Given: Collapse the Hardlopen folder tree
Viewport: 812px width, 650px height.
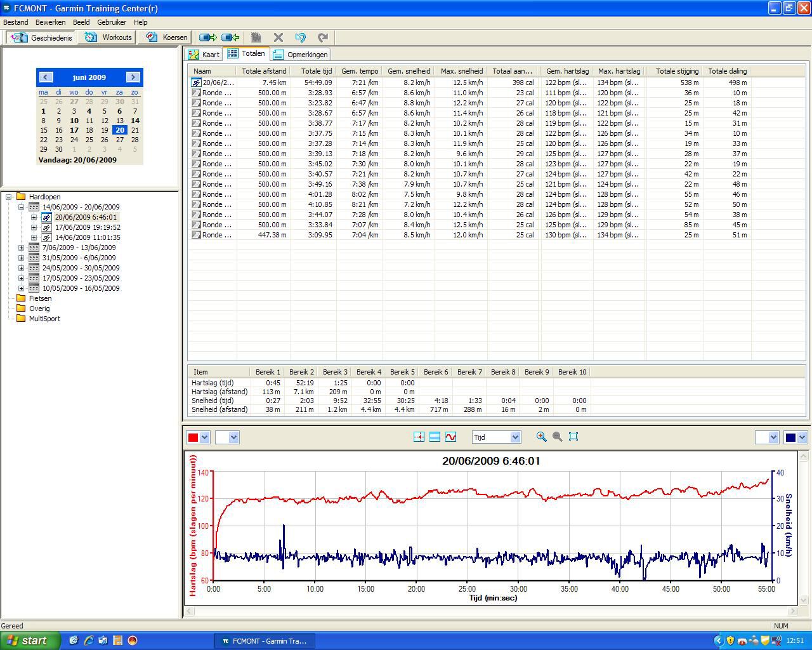Looking at the screenshot, I should (9, 197).
